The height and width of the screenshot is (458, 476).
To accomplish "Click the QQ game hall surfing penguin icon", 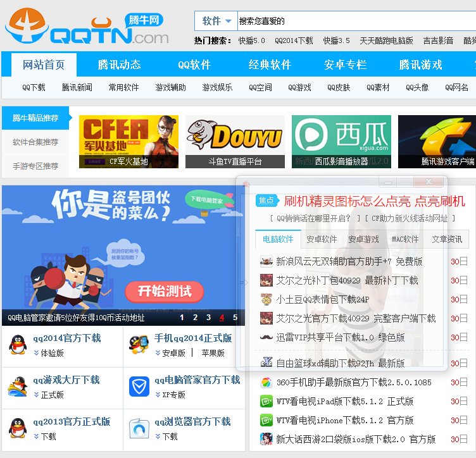I will tap(18, 387).
